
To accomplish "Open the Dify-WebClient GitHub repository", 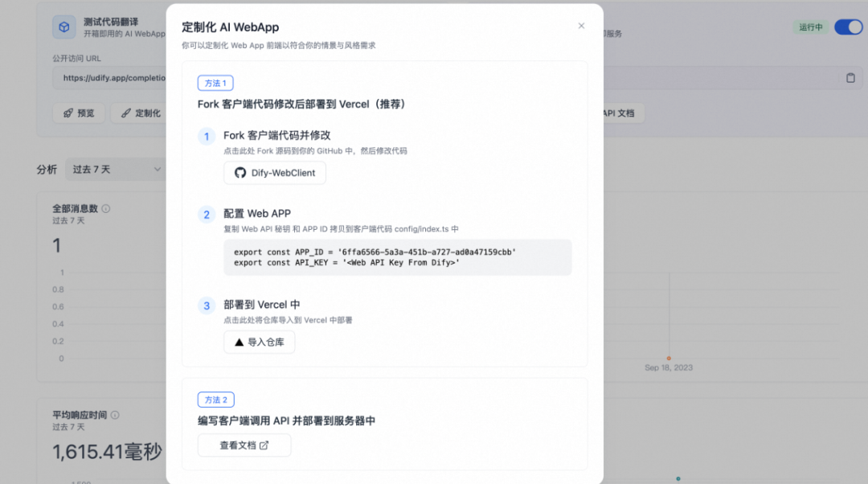I will tap(275, 173).
